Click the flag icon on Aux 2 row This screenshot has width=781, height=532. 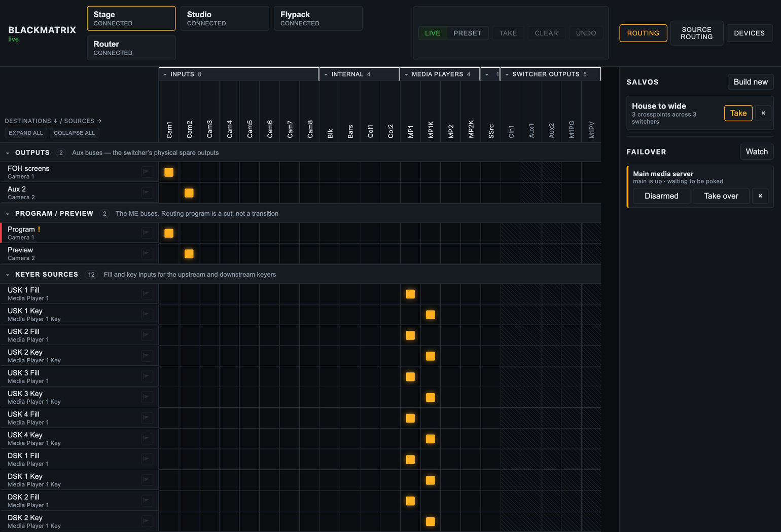pyautogui.click(x=147, y=193)
